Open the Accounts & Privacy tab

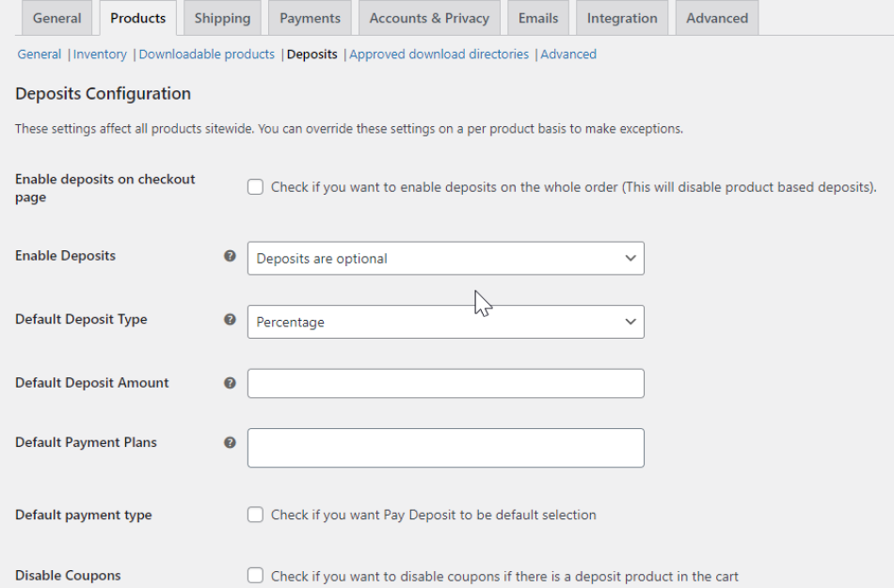(428, 17)
